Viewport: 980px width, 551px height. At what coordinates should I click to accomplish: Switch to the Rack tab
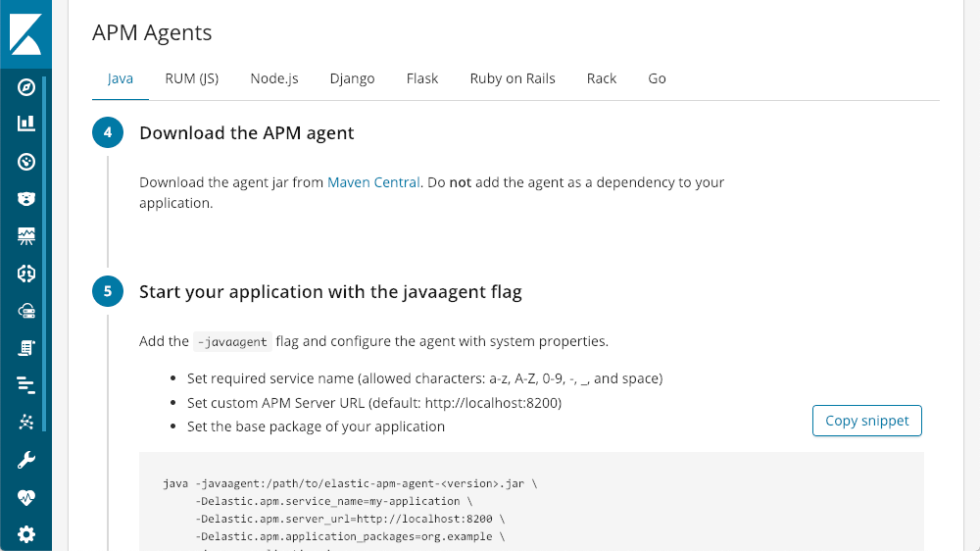pos(602,78)
